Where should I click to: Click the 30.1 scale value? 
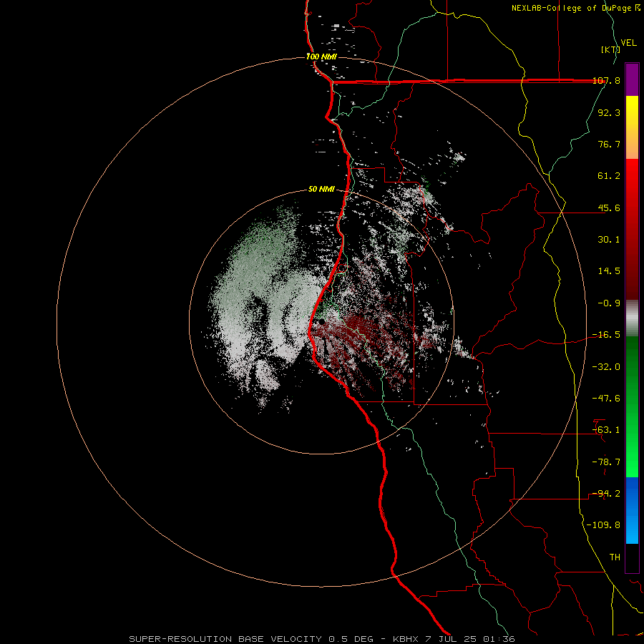pyautogui.click(x=609, y=240)
